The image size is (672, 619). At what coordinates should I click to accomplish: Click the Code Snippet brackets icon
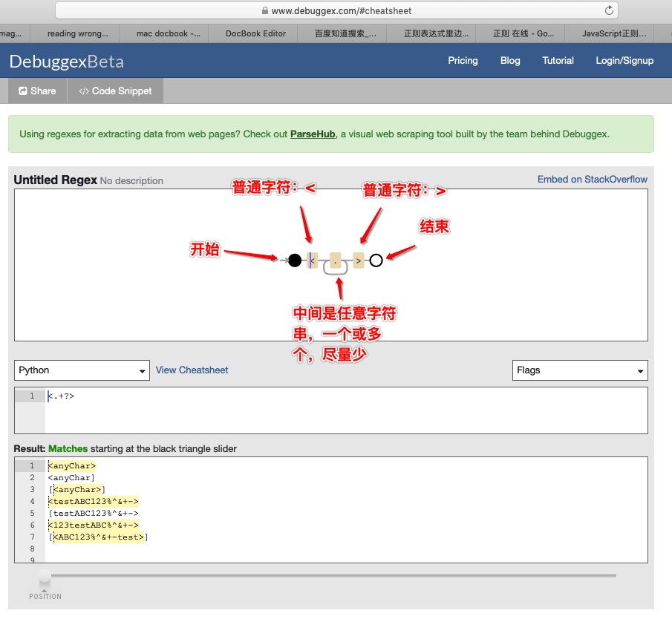click(x=84, y=91)
